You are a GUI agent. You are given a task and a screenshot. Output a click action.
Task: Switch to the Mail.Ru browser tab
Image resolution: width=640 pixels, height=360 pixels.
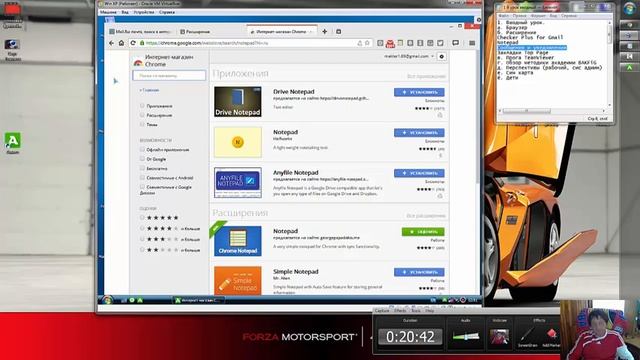[141, 31]
